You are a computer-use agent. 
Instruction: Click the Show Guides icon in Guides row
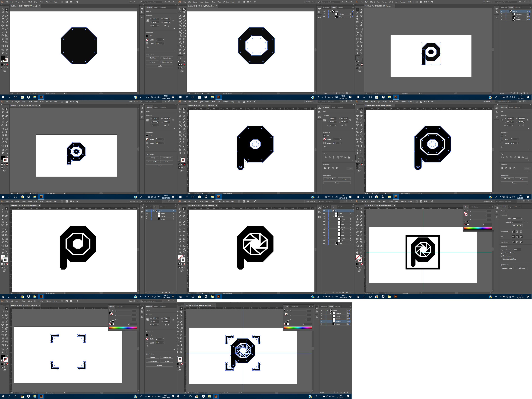[x=513, y=237]
